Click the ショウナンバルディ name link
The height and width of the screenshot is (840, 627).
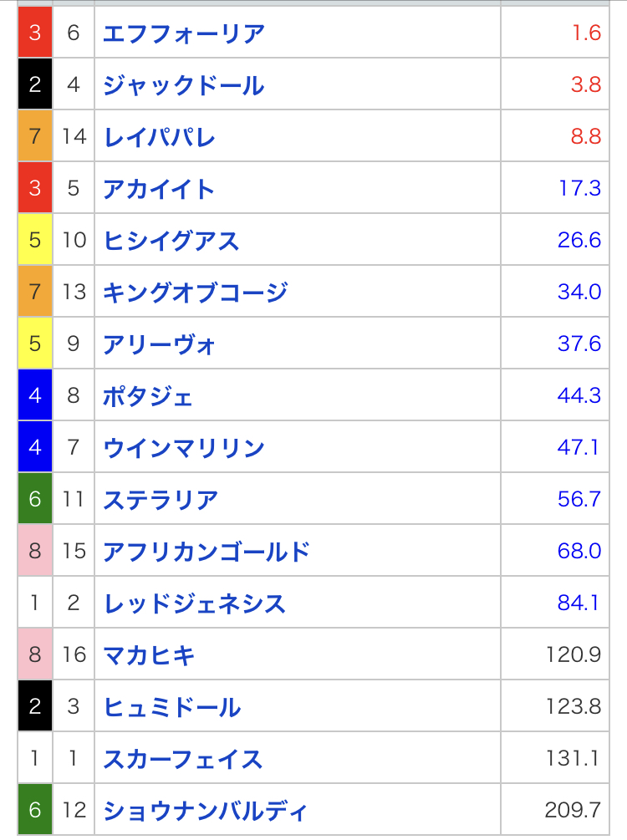[206, 811]
